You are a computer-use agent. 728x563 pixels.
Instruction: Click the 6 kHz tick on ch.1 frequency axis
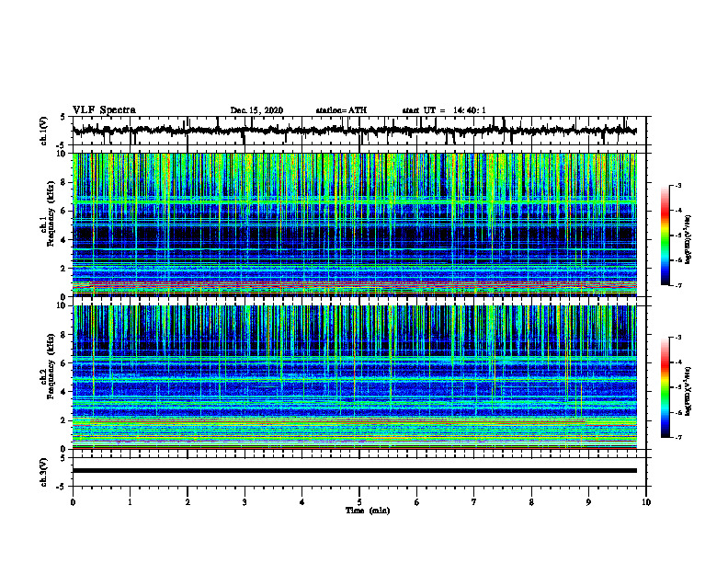pos(64,211)
